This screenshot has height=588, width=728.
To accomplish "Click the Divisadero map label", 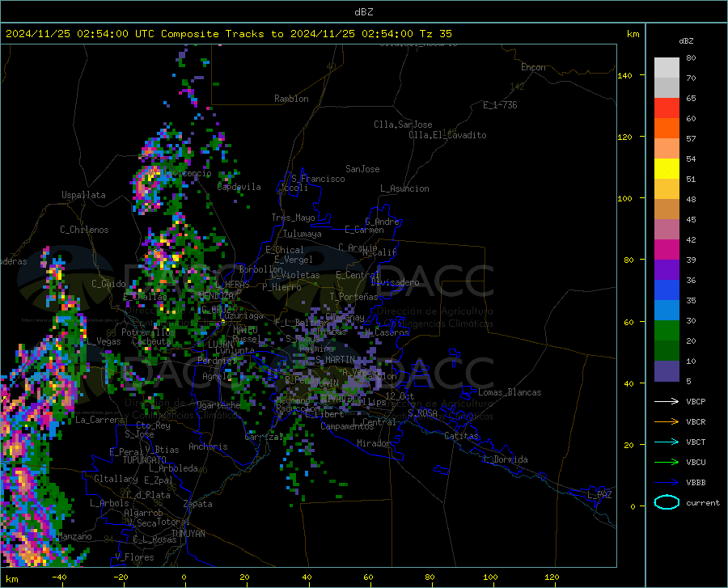I will (x=395, y=282).
